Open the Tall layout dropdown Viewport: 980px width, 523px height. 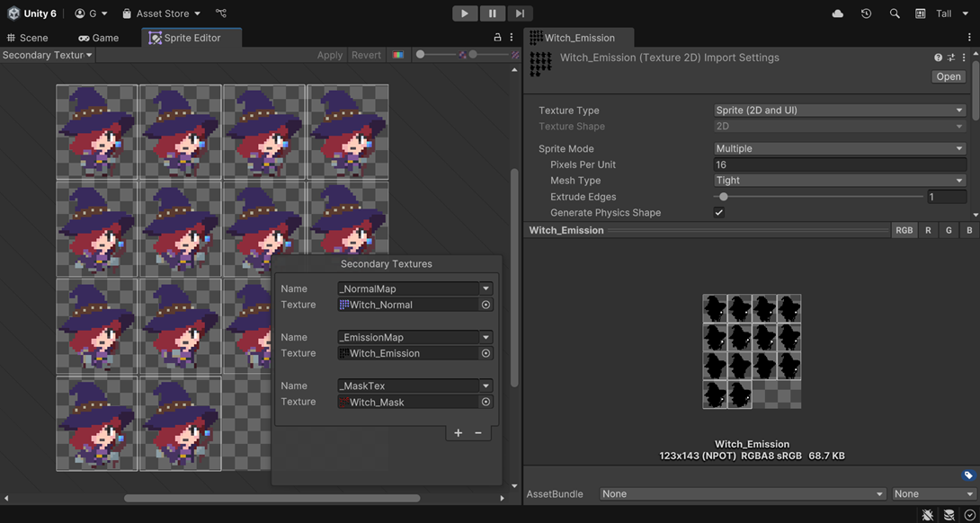(x=952, y=13)
